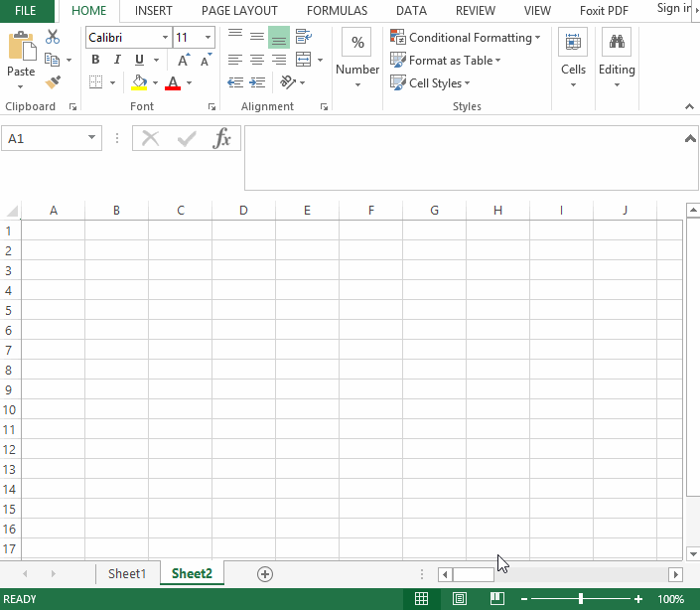The height and width of the screenshot is (610, 700).
Task: Switch to Page Layout view in status bar
Action: pos(460,599)
